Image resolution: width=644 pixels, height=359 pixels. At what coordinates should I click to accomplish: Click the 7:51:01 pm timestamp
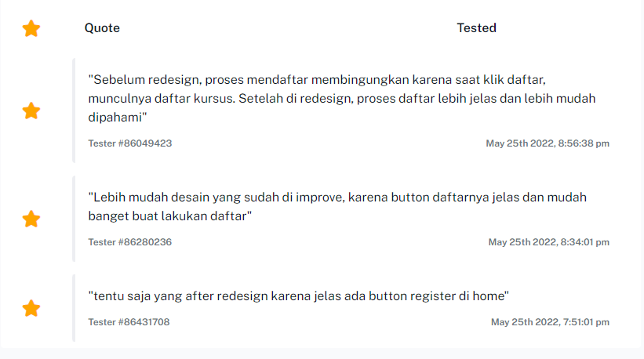click(550, 322)
